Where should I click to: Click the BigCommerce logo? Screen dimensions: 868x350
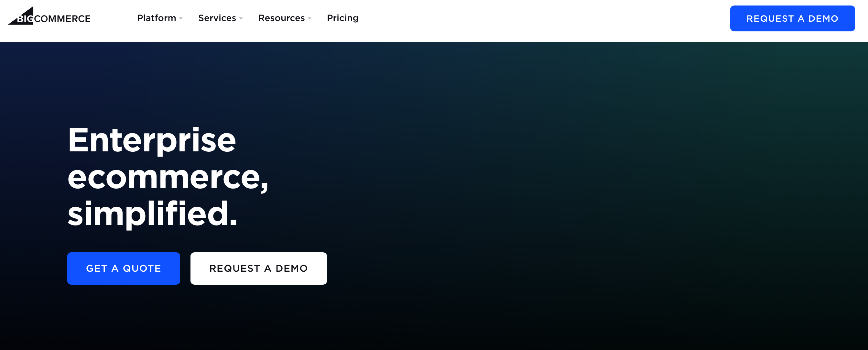(x=49, y=16)
